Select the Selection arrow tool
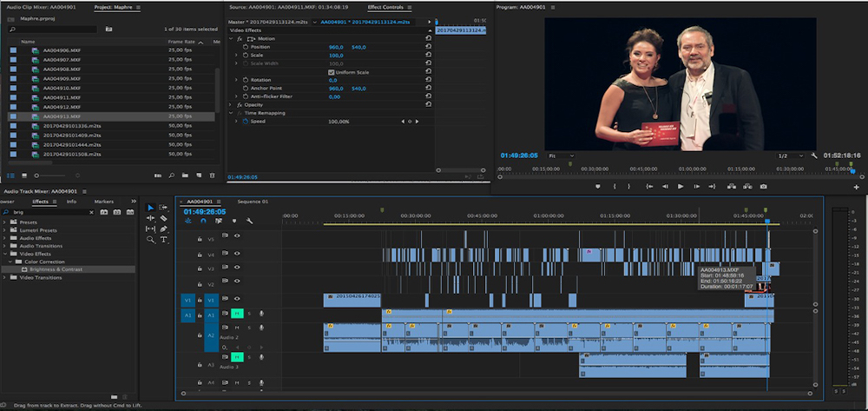The width and height of the screenshot is (868, 411). pos(150,208)
